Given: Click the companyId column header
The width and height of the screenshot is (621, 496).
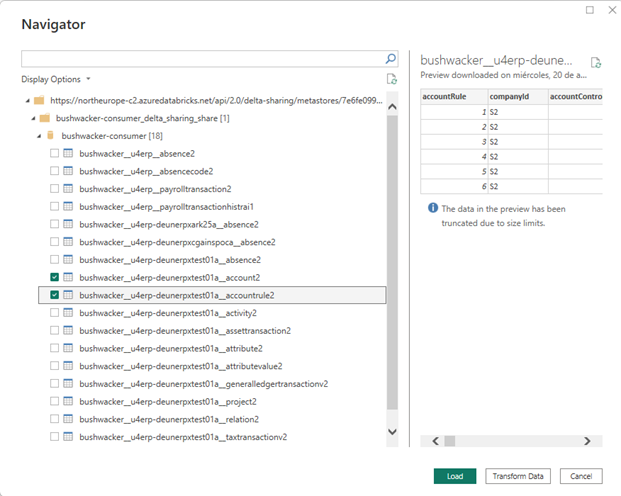Looking at the screenshot, I should 518,96.
